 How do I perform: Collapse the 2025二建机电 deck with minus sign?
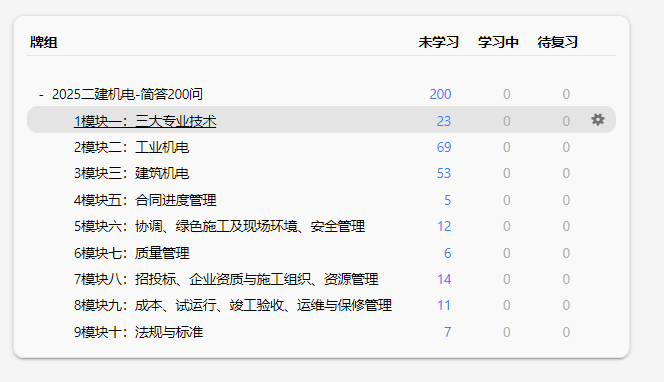click(41, 94)
